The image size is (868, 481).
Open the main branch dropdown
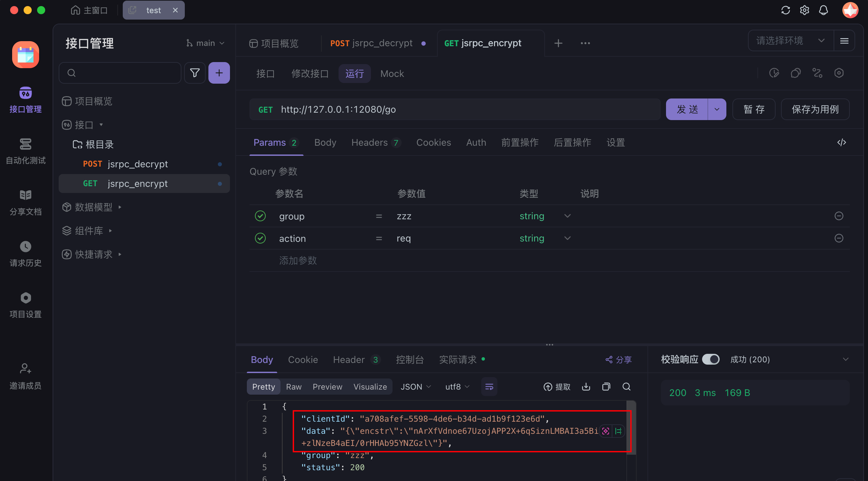point(205,43)
